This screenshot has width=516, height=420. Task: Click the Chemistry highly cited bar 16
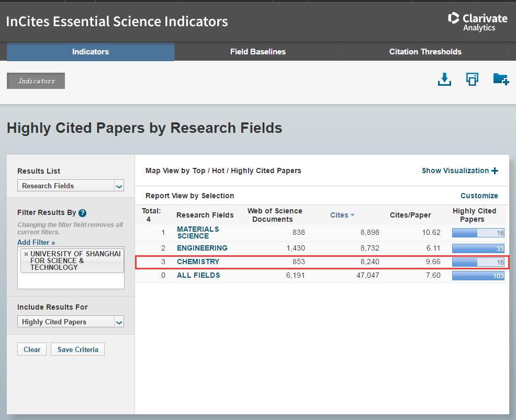tap(478, 262)
